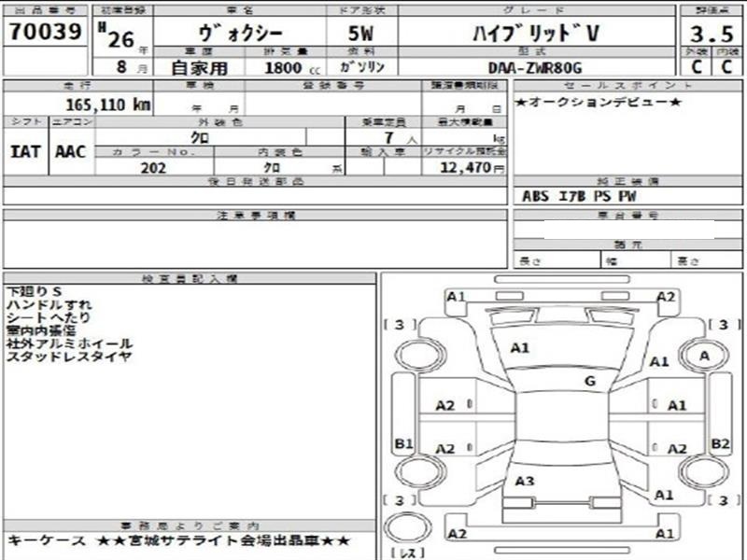Click the front-left wheel circle

pos(421,355)
